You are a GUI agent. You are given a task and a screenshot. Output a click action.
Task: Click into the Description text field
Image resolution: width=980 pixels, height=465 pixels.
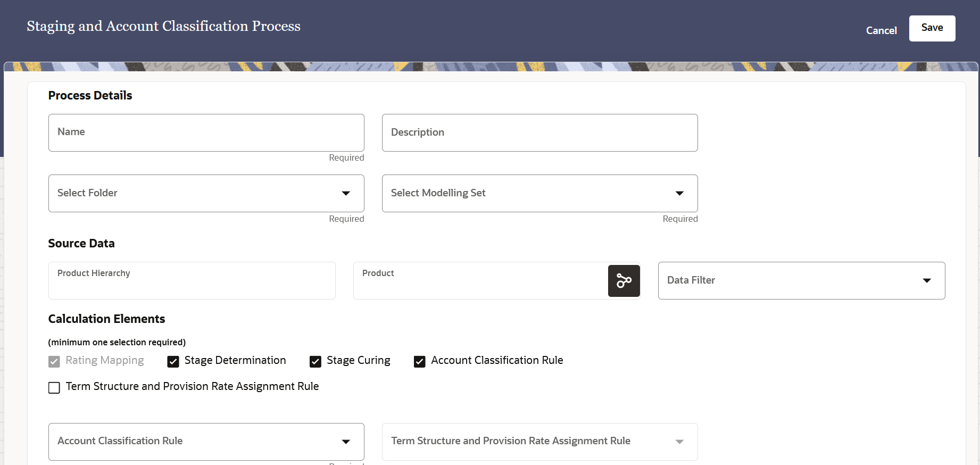point(539,132)
